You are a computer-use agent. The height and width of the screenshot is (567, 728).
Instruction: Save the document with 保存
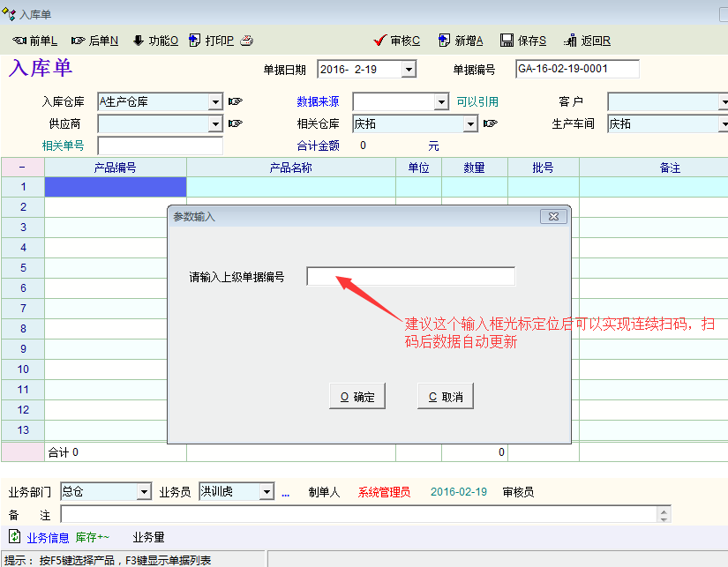pyautogui.click(x=523, y=41)
